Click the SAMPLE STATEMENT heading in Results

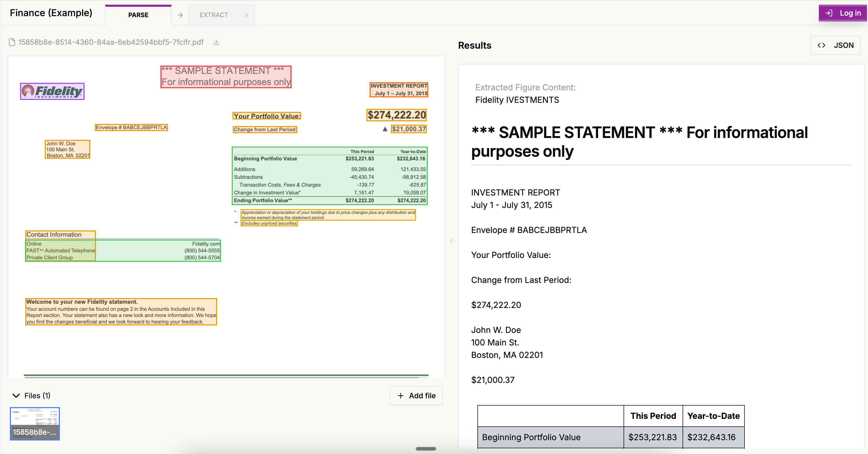639,142
